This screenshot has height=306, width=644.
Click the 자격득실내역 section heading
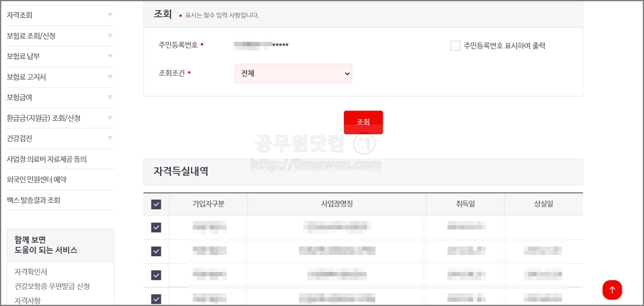pos(181,171)
